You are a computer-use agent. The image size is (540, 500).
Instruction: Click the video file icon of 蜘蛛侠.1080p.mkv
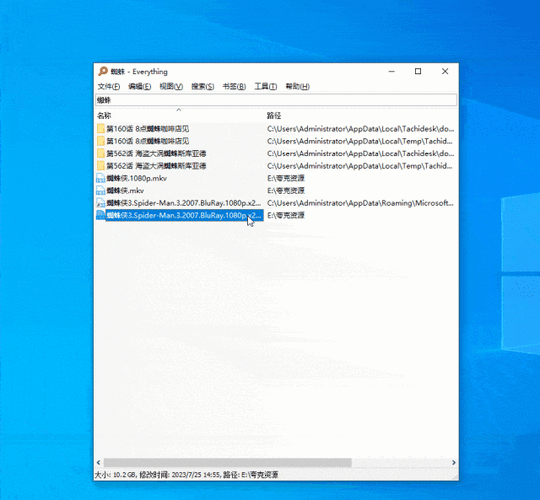[x=101, y=178]
